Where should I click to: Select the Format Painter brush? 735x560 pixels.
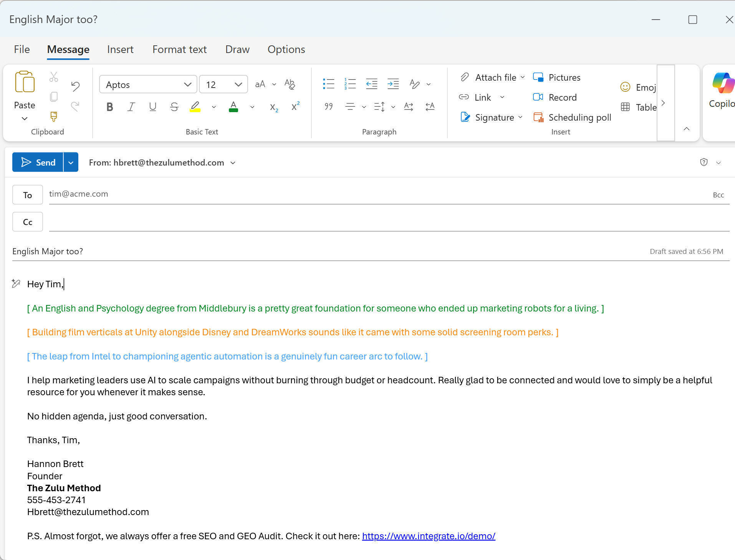tap(54, 116)
